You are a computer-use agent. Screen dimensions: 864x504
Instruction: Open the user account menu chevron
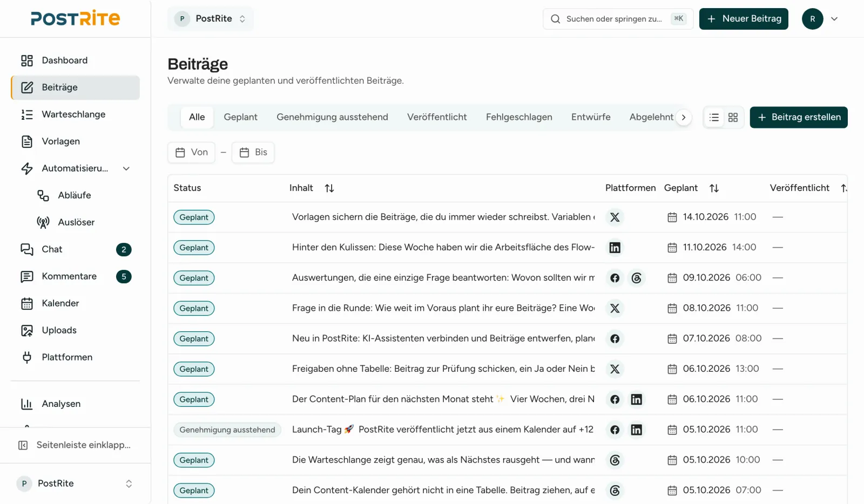[834, 19]
